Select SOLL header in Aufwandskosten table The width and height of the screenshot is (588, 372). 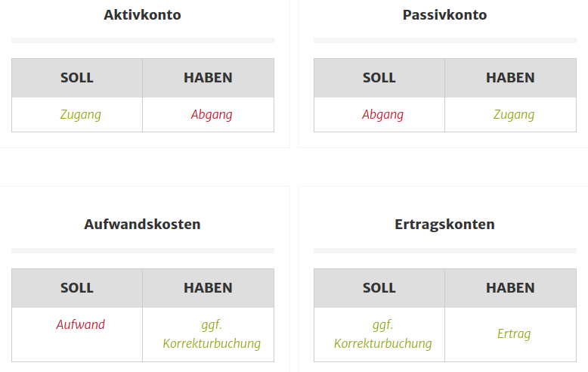coord(77,288)
